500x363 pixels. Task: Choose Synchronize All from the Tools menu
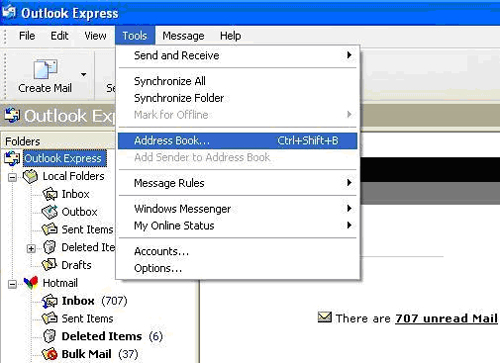(x=238, y=81)
